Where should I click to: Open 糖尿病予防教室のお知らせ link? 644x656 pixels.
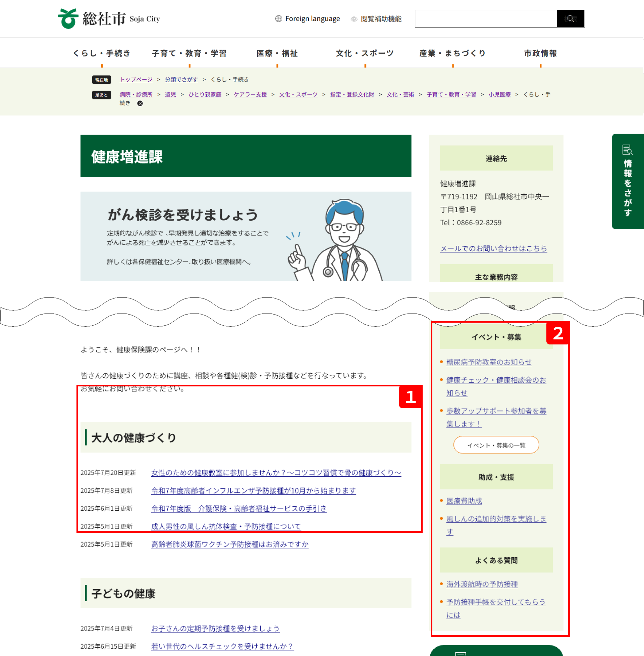489,362
